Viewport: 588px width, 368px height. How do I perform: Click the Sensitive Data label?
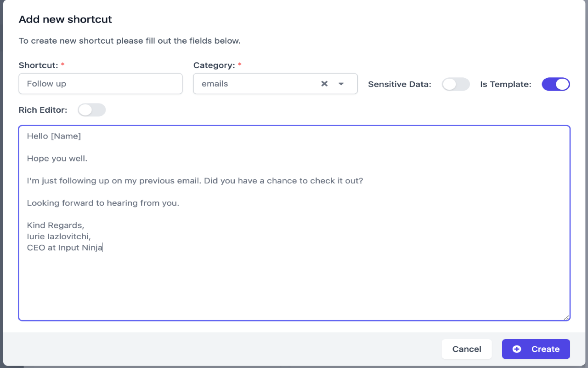coord(400,84)
